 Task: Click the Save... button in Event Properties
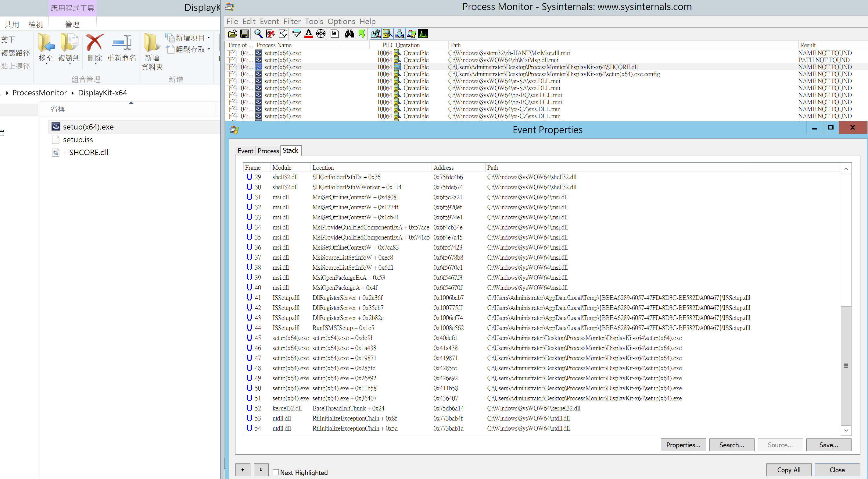(x=829, y=445)
